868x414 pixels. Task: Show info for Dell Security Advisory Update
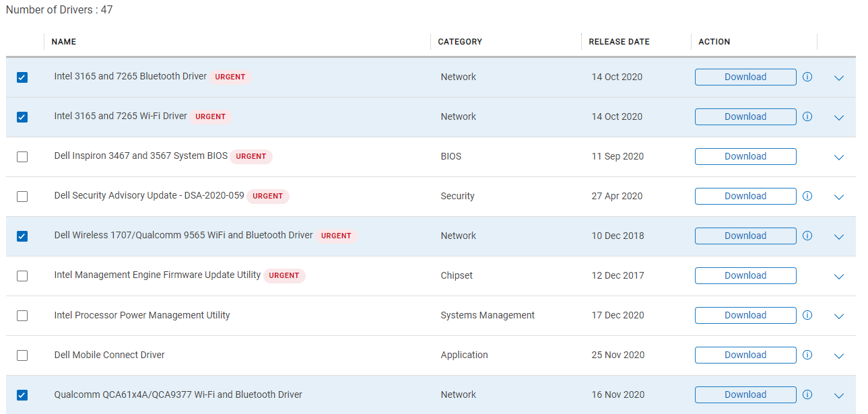pyautogui.click(x=807, y=196)
